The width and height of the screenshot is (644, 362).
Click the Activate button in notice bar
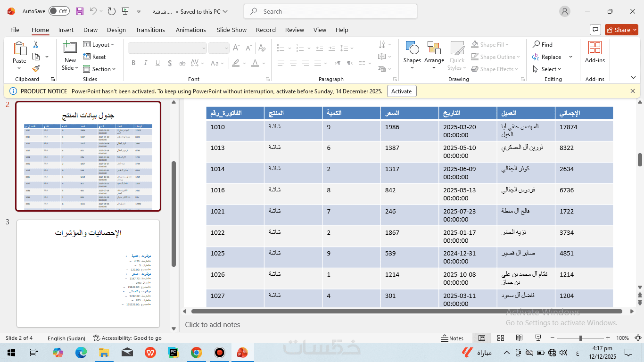point(402,91)
